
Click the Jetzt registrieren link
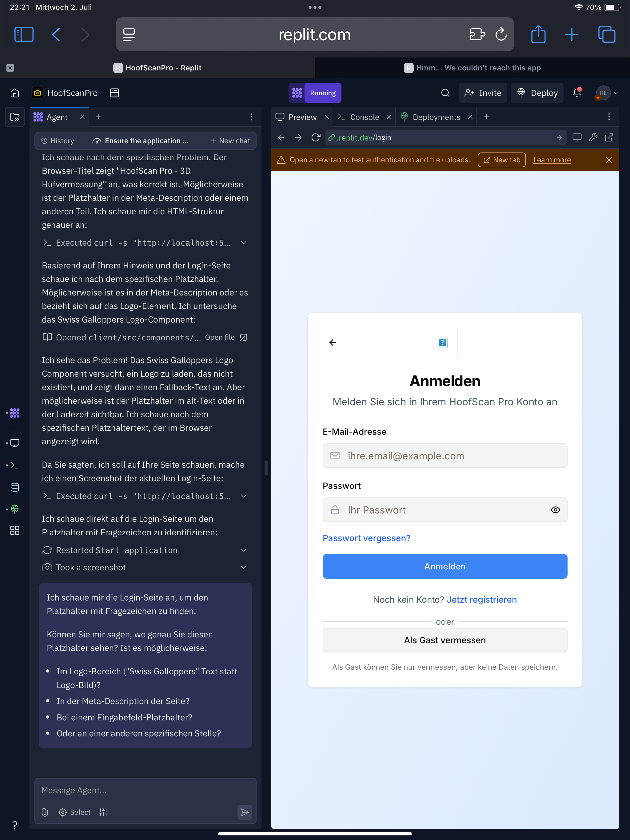[481, 600]
